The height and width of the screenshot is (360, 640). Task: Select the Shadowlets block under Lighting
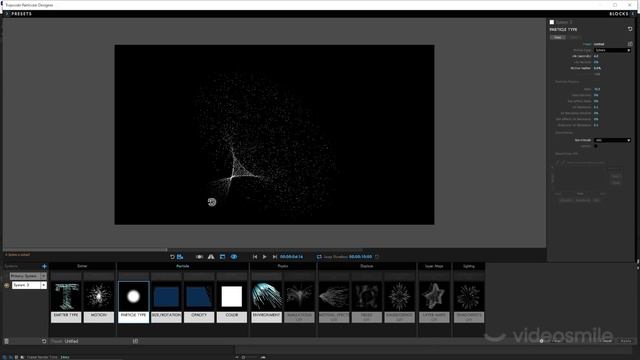tap(469, 302)
